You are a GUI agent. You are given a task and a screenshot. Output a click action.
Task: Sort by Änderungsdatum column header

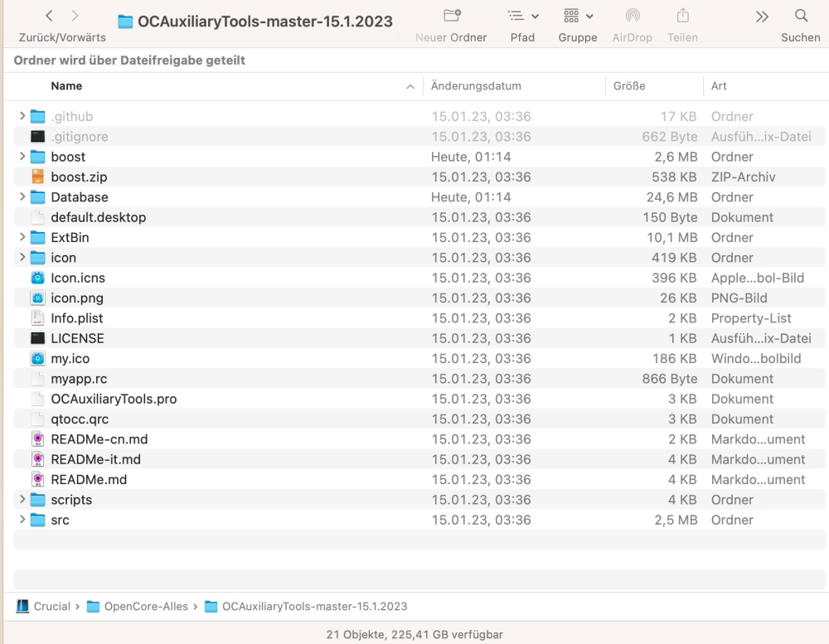point(476,85)
